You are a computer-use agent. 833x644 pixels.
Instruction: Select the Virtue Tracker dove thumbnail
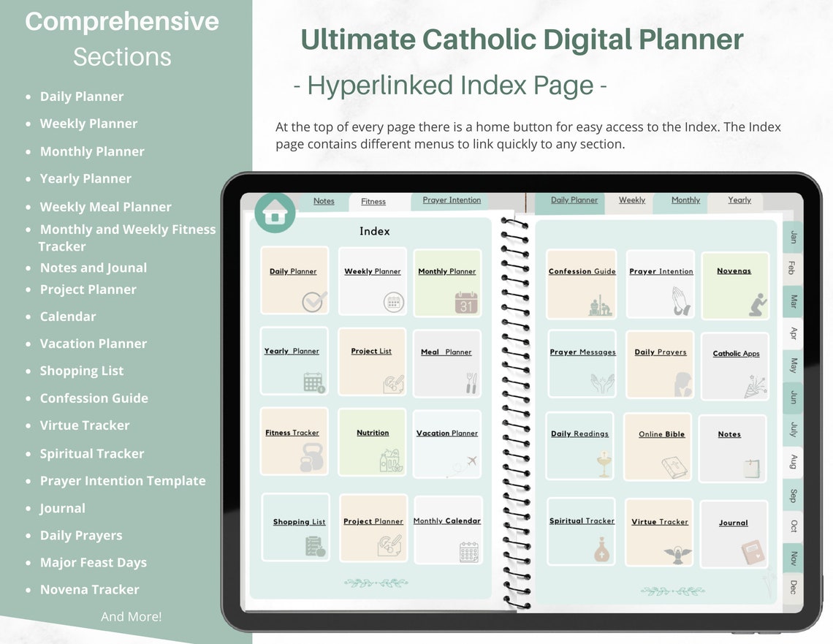(x=659, y=531)
